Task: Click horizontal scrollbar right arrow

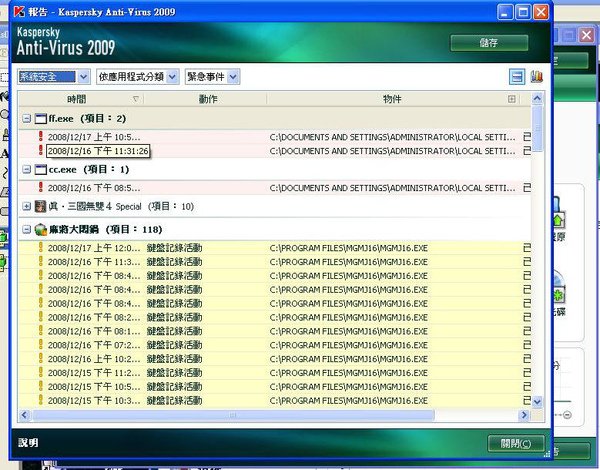Action: pyautogui.click(x=523, y=415)
